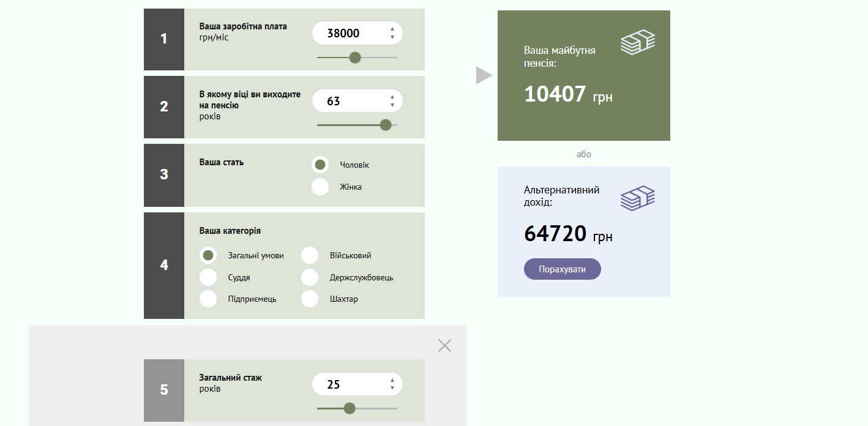Choose the Суддя category
The image size is (868, 426).
pyautogui.click(x=208, y=277)
